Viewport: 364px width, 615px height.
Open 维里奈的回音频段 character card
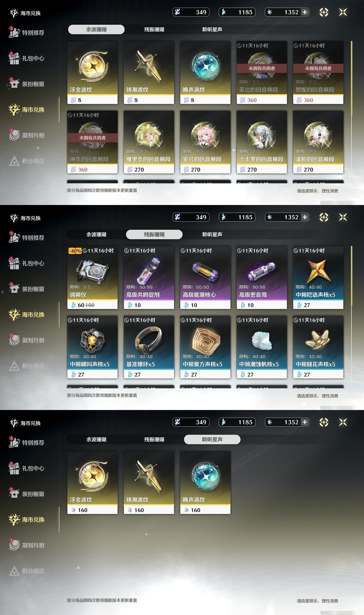point(149,142)
